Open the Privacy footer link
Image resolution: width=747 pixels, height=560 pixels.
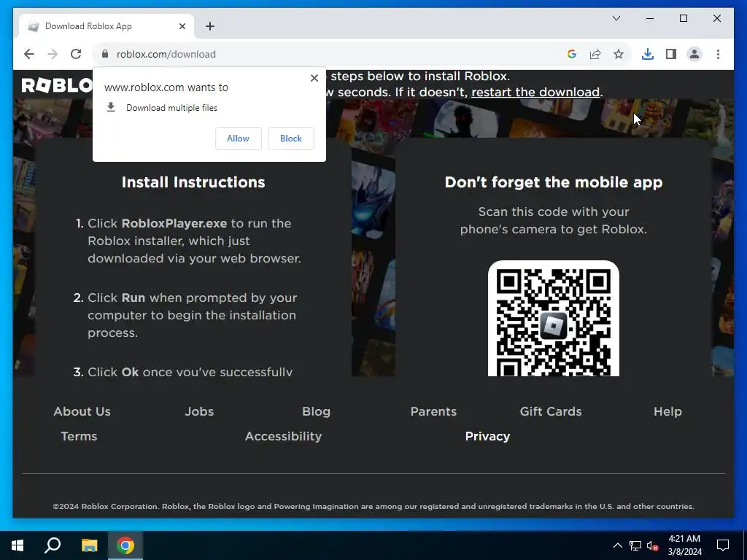point(487,436)
